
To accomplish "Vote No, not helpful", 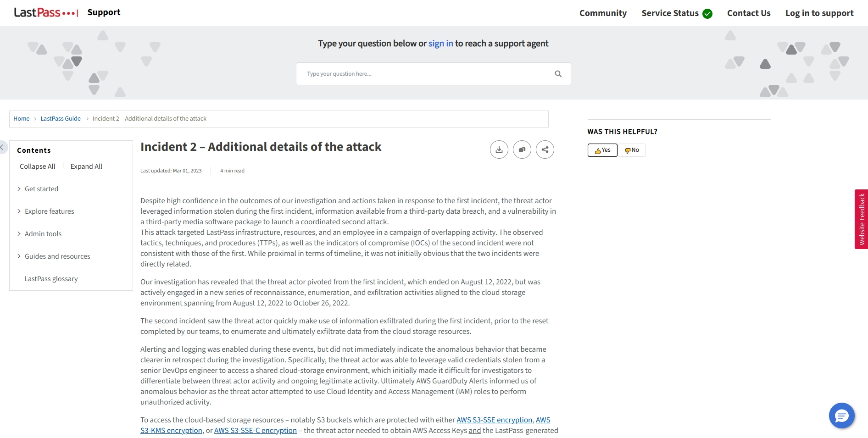I will click(632, 150).
